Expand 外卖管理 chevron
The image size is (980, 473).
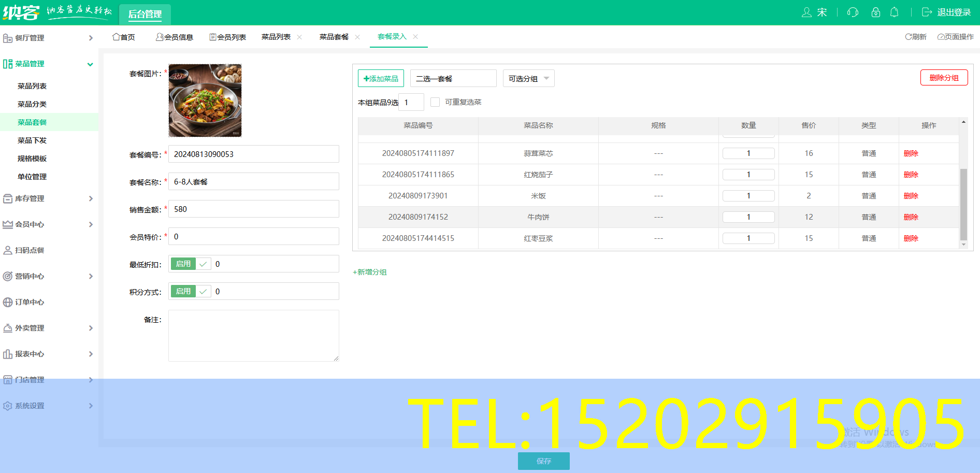point(91,328)
